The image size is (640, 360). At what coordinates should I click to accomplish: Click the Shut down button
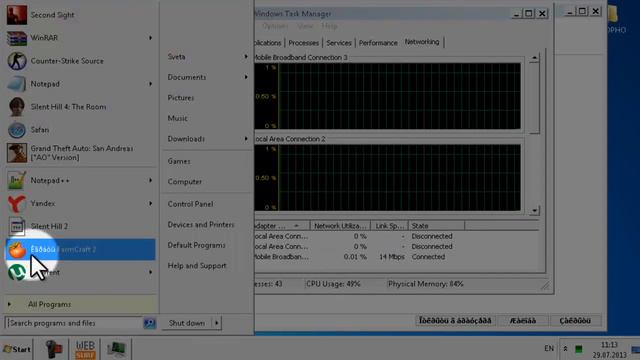(x=187, y=323)
